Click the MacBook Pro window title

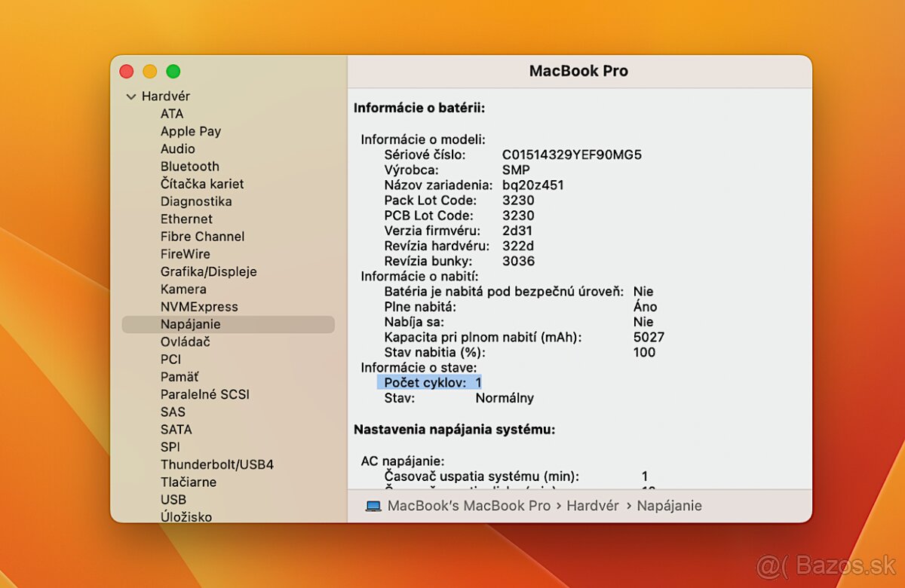[578, 71]
